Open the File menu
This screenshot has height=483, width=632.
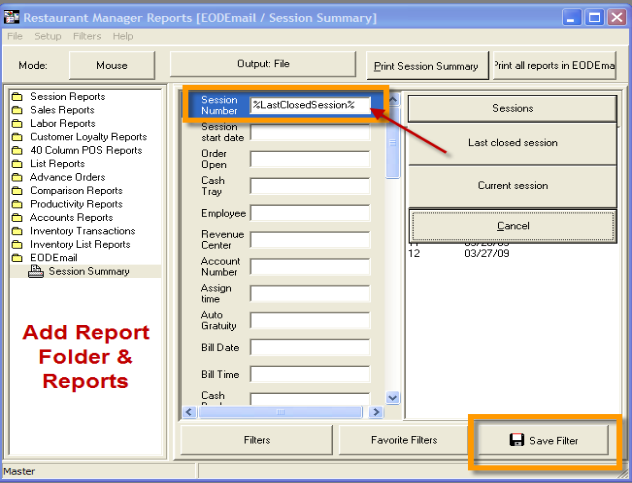click(x=15, y=36)
